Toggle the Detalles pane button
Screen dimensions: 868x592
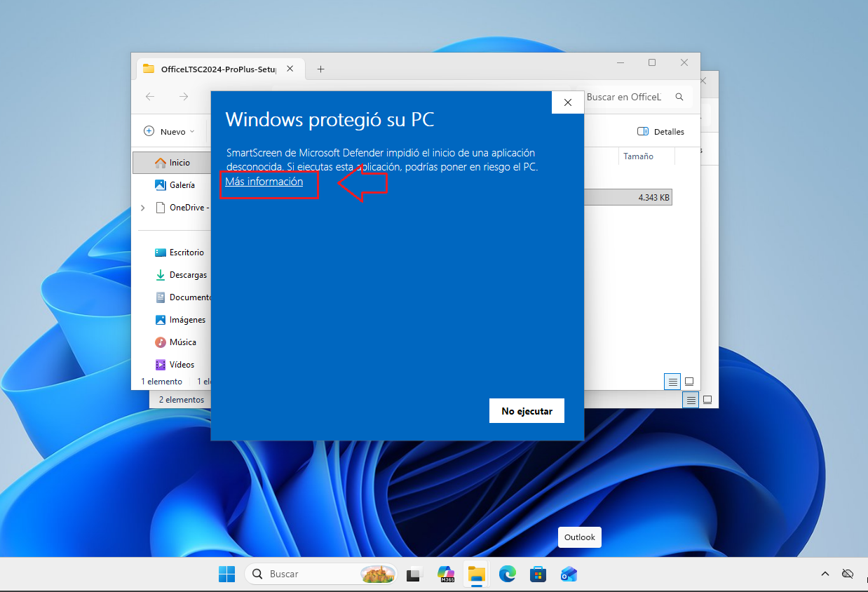(660, 131)
